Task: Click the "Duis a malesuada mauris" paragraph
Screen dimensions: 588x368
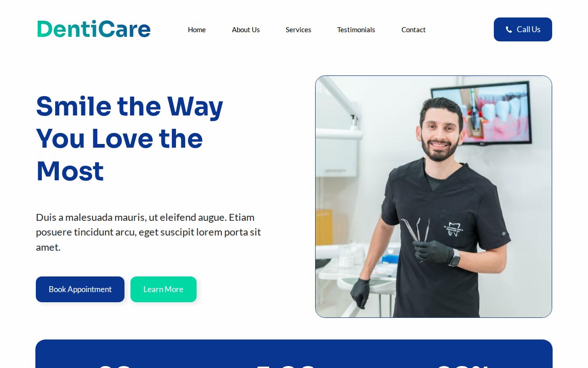Action: click(x=148, y=232)
